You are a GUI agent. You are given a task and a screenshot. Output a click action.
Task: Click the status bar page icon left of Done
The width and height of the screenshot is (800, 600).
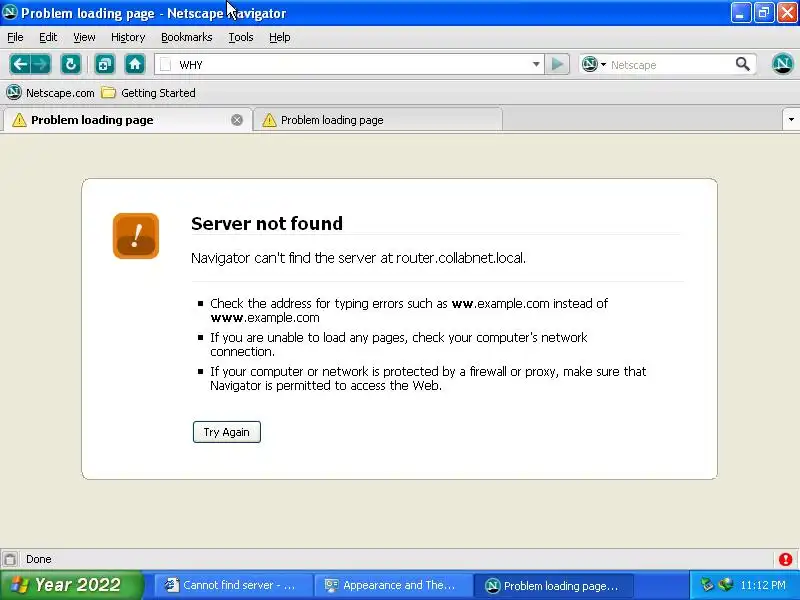(x=10, y=559)
